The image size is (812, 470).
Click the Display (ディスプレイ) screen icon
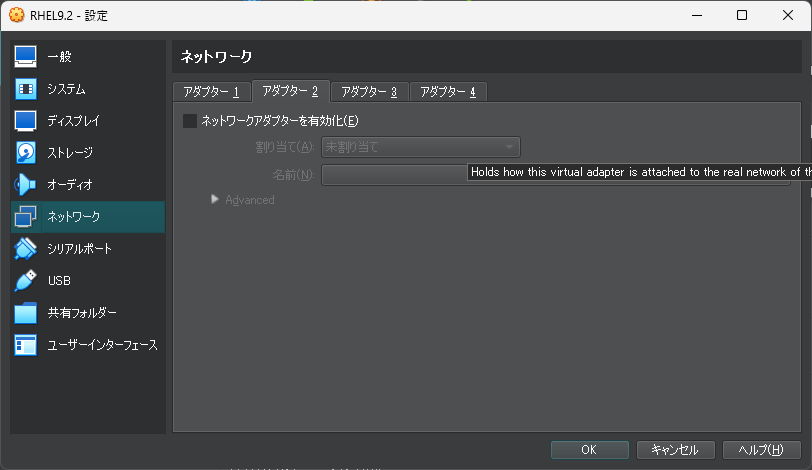25,121
